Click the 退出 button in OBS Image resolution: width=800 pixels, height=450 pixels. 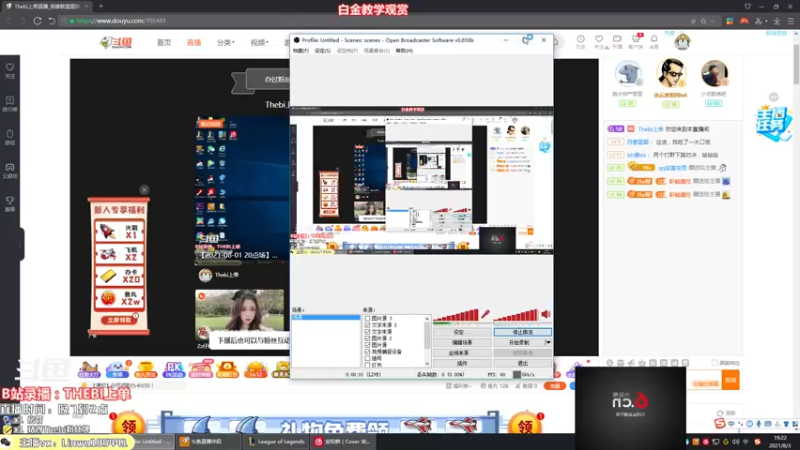point(522,363)
